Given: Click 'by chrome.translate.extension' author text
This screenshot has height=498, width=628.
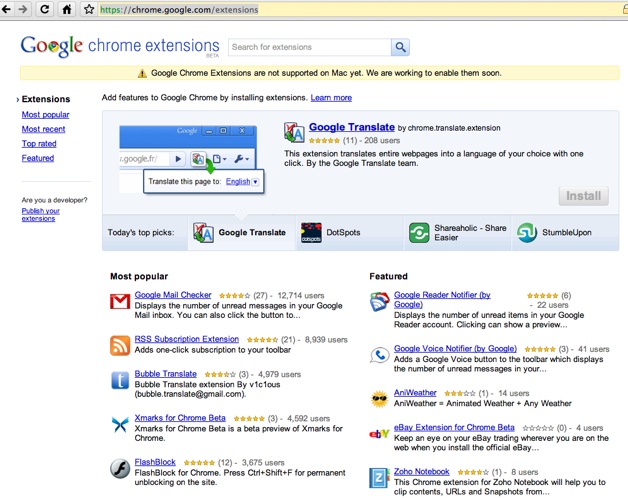Looking at the screenshot, I should (449, 128).
